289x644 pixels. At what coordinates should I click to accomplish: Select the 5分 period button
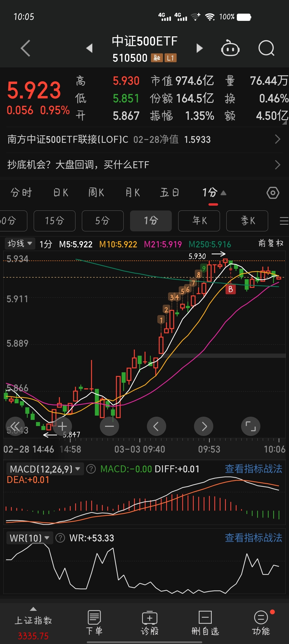(x=103, y=221)
